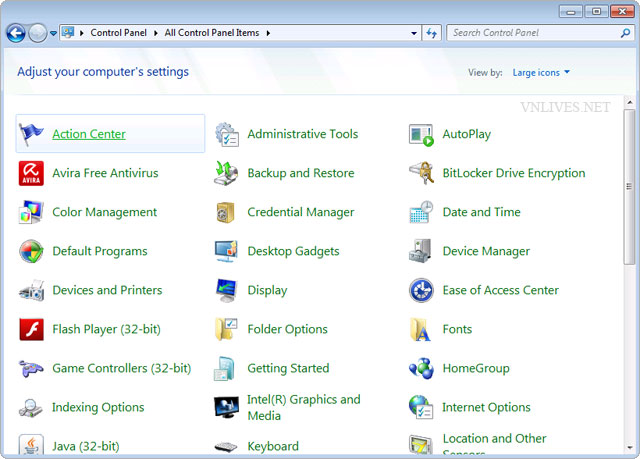Image resolution: width=640 pixels, height=459 pixels.
Task: Click the Refresh button next to address bar
Action: (431, 33)
